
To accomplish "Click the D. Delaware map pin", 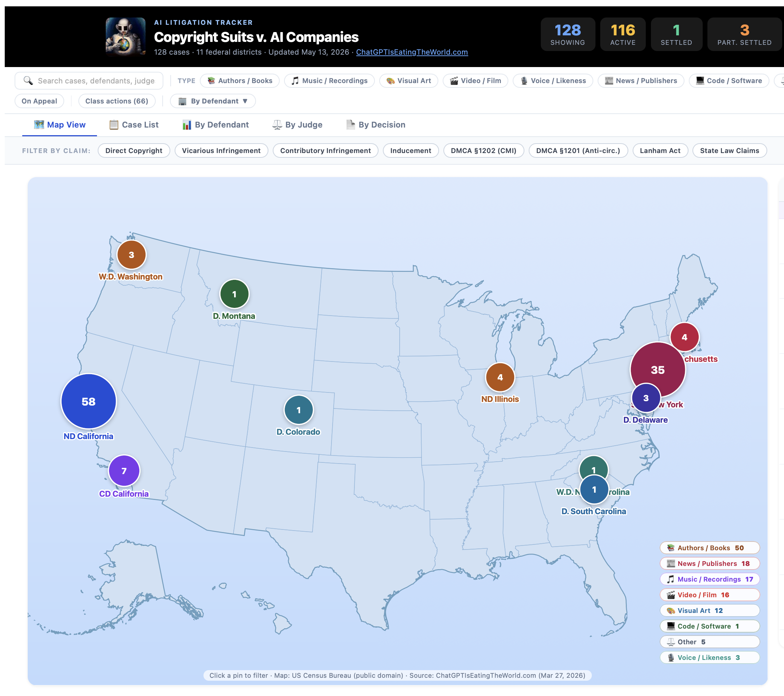I will 646,398.
